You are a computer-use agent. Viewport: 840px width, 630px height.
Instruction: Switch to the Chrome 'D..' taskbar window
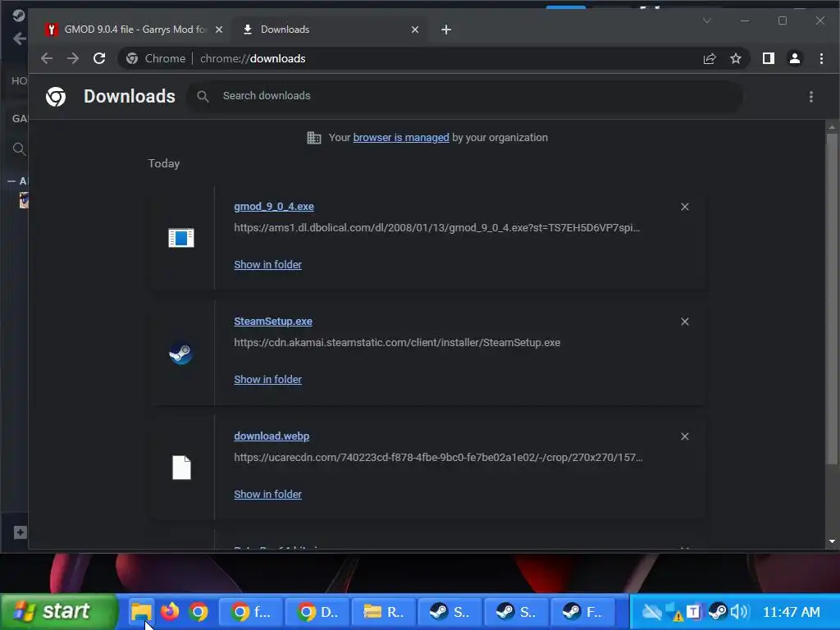pyautogui.click(x=317, y=612)
